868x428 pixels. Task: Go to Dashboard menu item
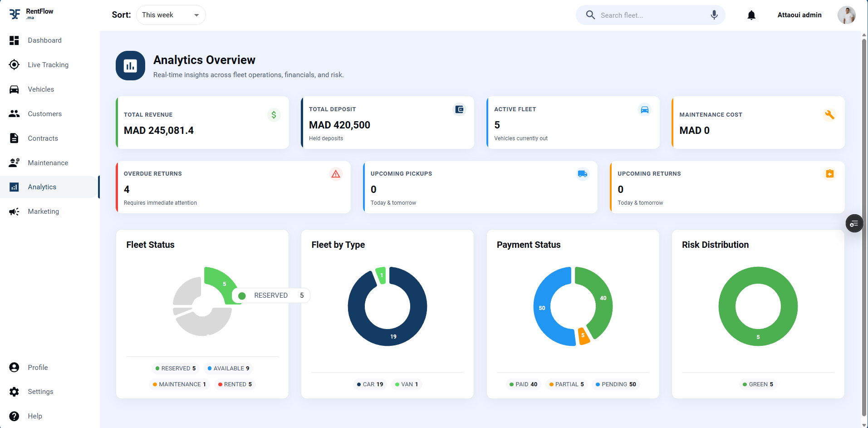click(44, 40)
